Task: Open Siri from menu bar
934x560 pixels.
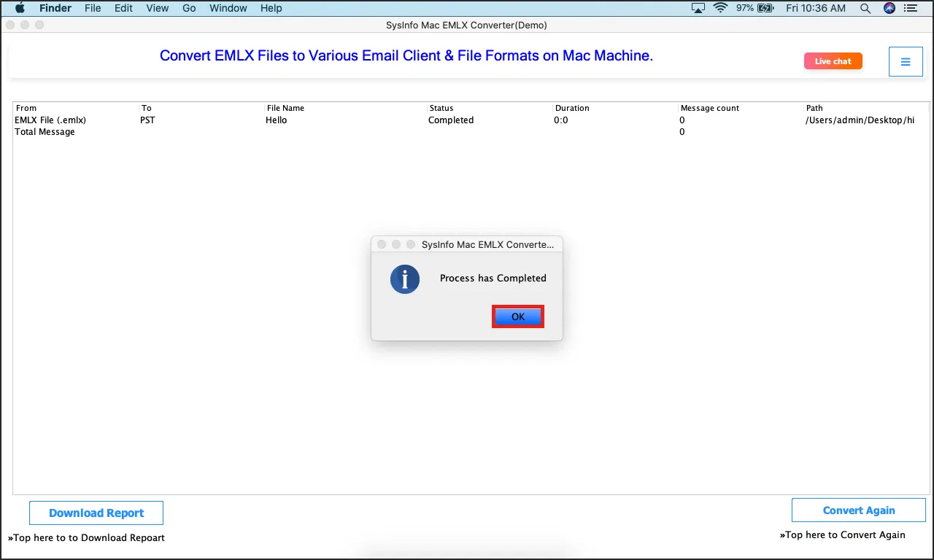Action: 889,8
